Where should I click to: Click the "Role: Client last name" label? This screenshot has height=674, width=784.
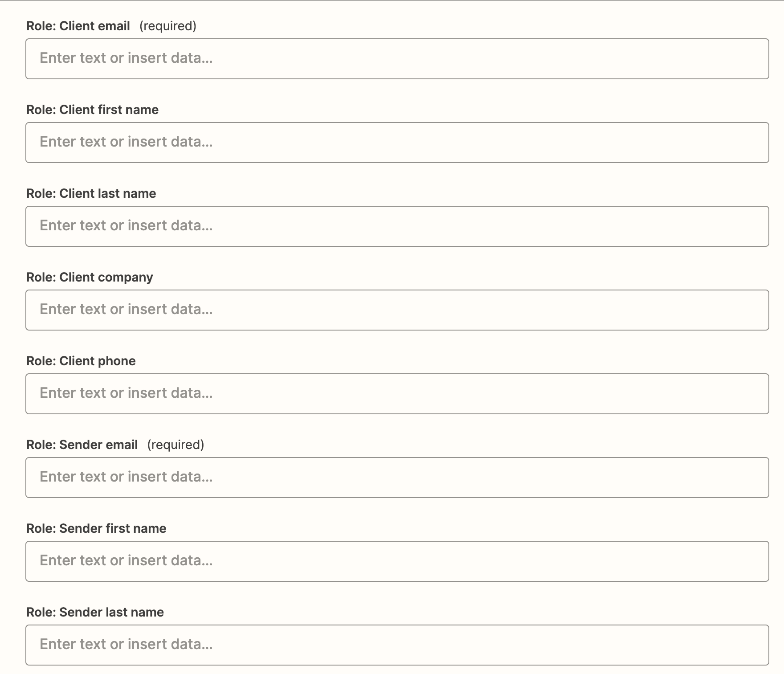(x=91, y=193)
